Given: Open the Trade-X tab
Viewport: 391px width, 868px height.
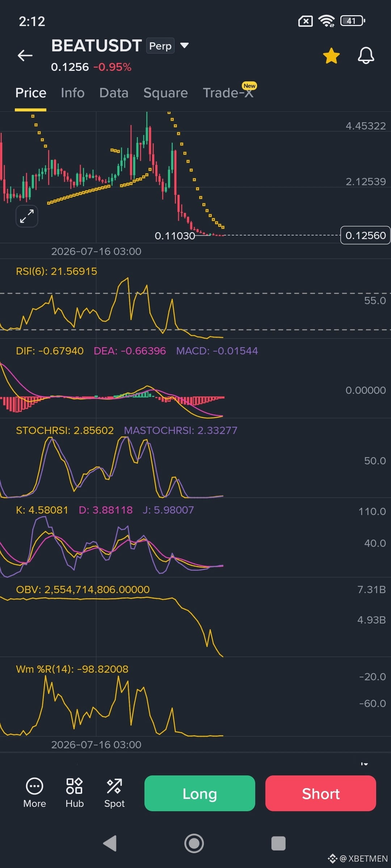Looking at the screenshot, I should [228, 93].
